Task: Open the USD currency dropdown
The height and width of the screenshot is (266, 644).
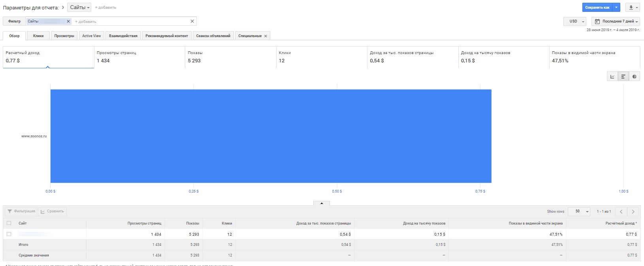Action: pos(575,21)
